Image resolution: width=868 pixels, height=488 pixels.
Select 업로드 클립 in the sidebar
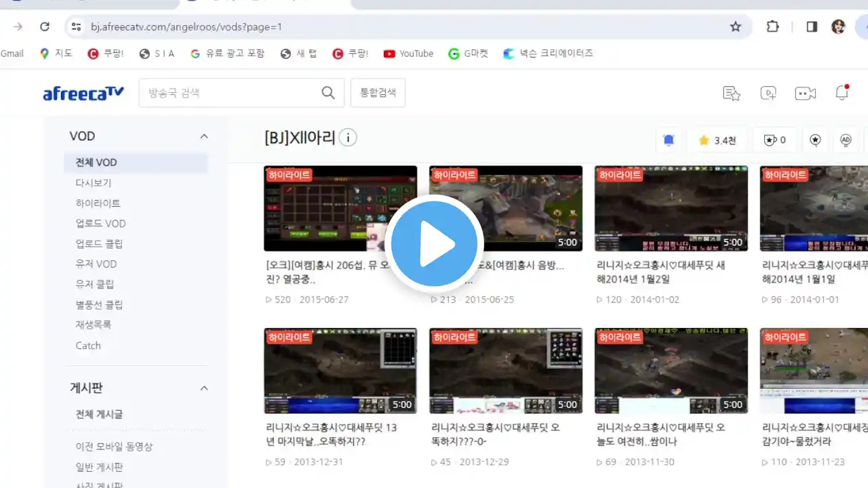[99, 244]
